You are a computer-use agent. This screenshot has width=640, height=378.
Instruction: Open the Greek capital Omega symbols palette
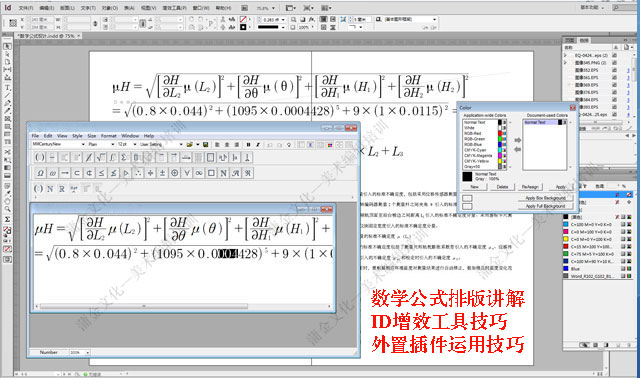click(x=40, y=173)
